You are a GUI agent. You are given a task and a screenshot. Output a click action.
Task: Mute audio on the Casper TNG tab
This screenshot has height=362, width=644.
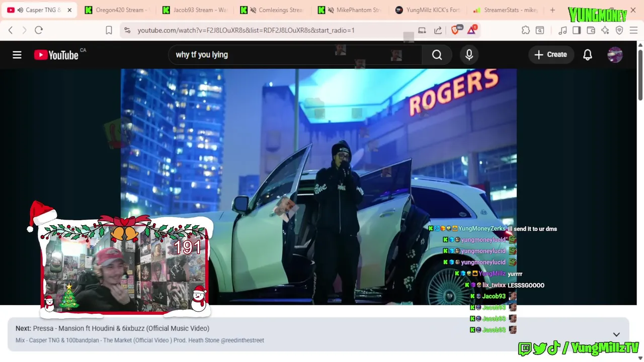[x=20, y=10]
